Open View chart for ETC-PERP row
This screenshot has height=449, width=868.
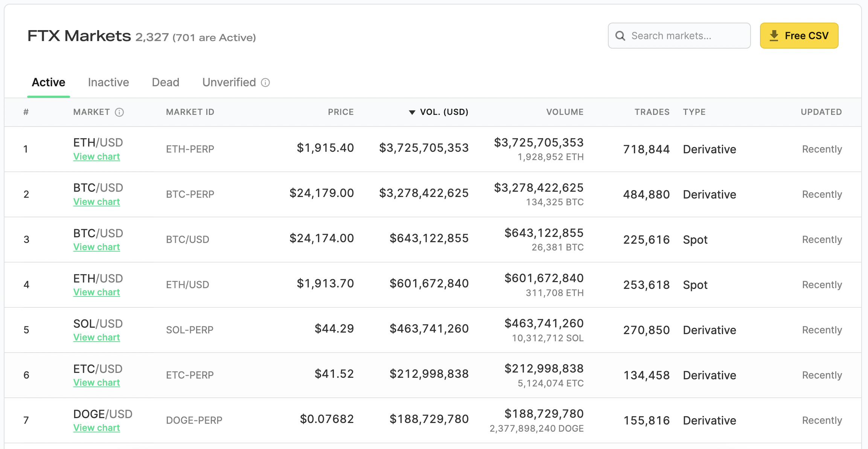tap(97, 383)
